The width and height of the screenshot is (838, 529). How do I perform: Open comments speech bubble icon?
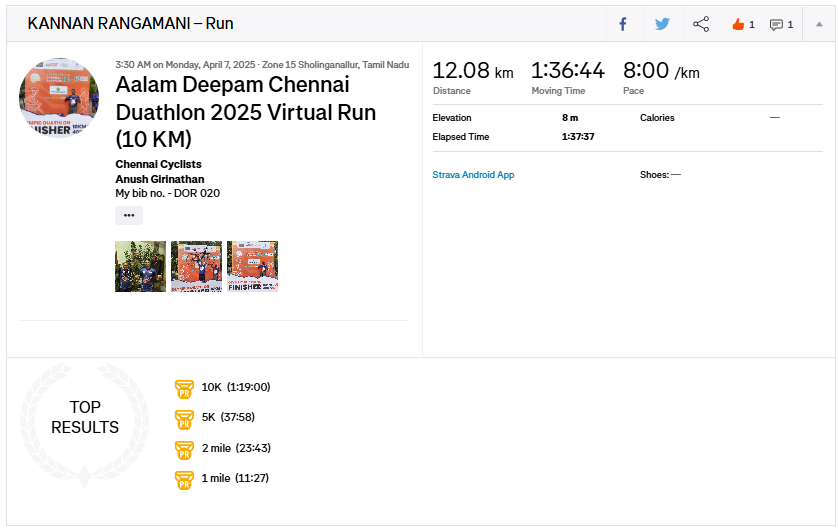tap(776, 24)
